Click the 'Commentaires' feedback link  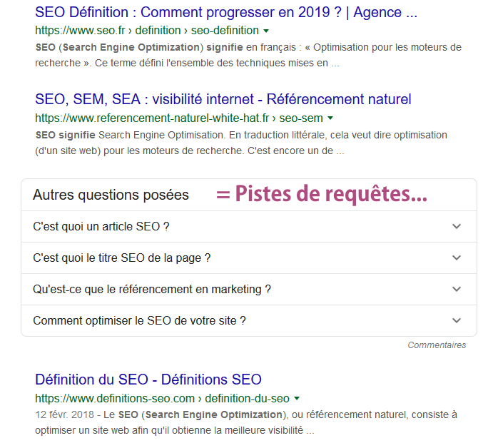(x=437, y=345)
